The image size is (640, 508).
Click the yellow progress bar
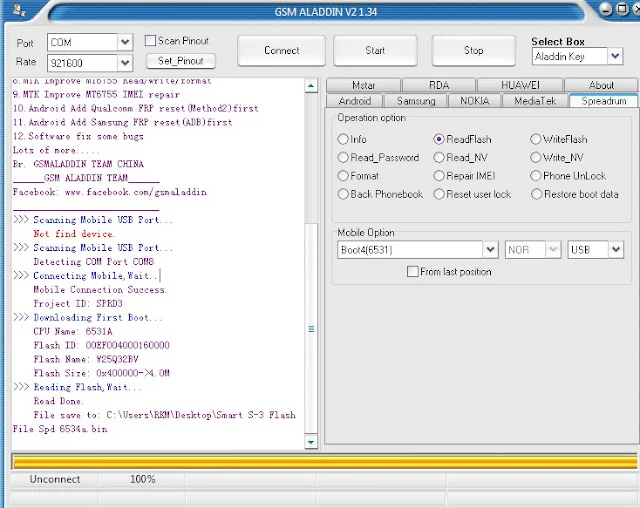click(x=325, y=462)
